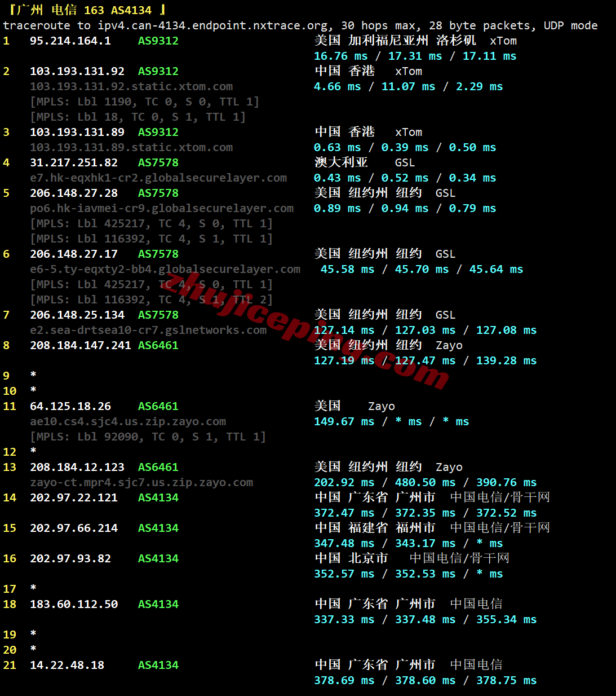This screenshot has width=616, height=696.
Task: Click latency 4.66 ms at hop 2
Action: [x=338, y=86]
